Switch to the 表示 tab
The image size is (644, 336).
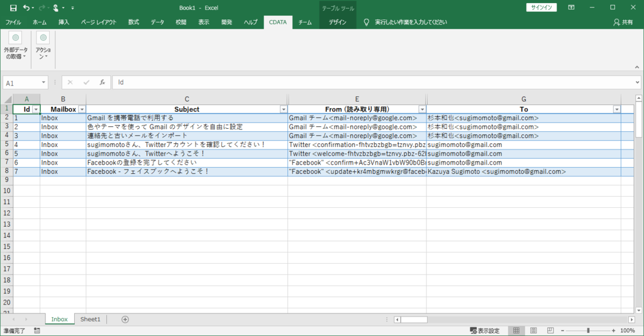(x=204, y=22)
